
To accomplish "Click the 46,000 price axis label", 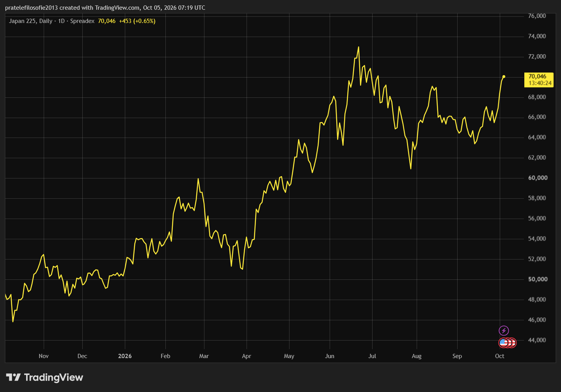I will (537, 320).
